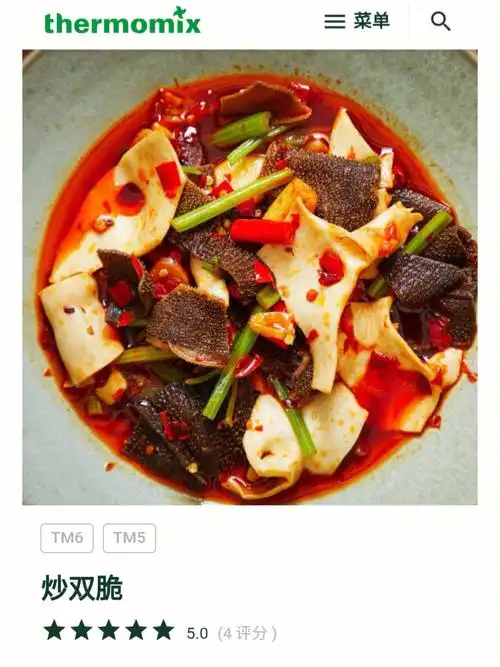Click the 炒双脆 recipe title
500x667 pixels.
tap(82, 588)
